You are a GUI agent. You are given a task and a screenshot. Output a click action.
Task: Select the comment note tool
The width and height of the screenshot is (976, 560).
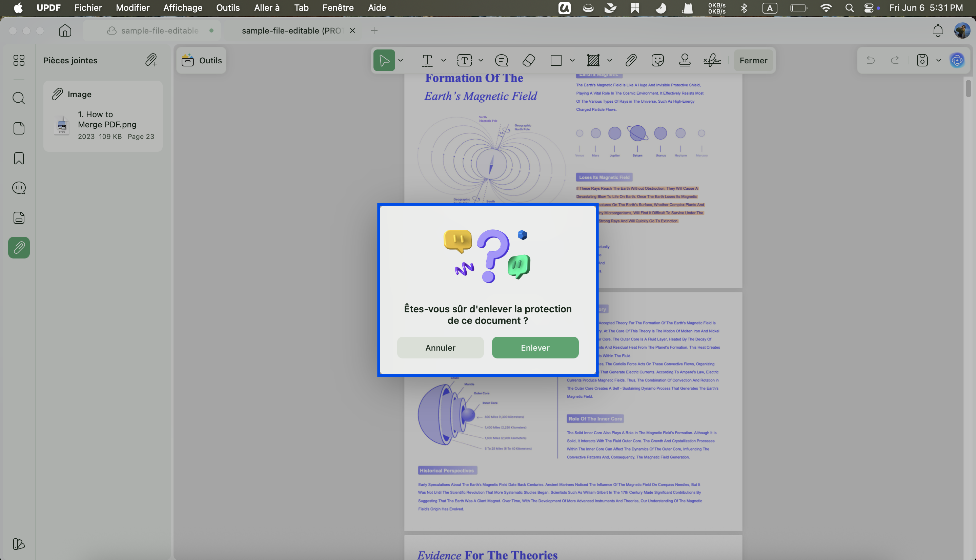(x=501, y=60)
